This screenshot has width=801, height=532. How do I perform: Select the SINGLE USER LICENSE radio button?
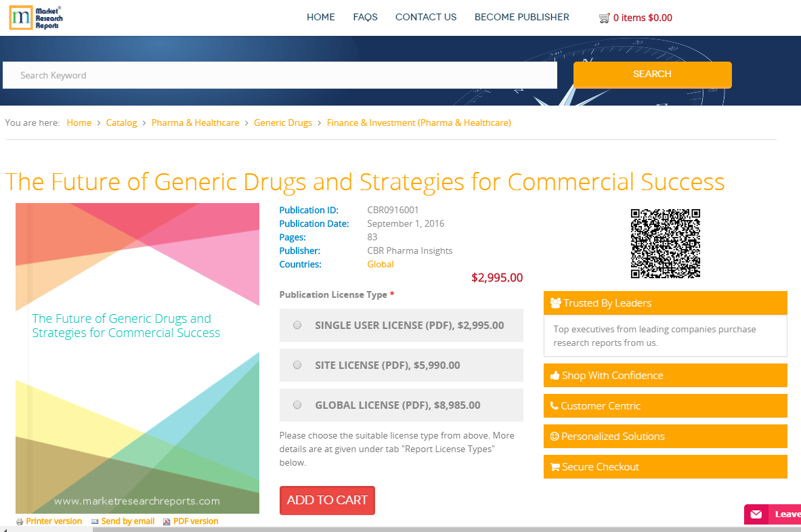point(297,325)
